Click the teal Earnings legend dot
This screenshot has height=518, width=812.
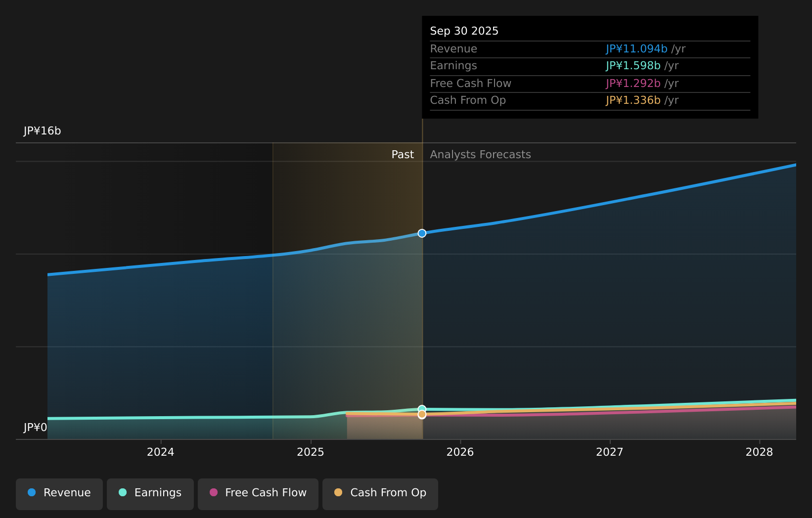point(122,492)
